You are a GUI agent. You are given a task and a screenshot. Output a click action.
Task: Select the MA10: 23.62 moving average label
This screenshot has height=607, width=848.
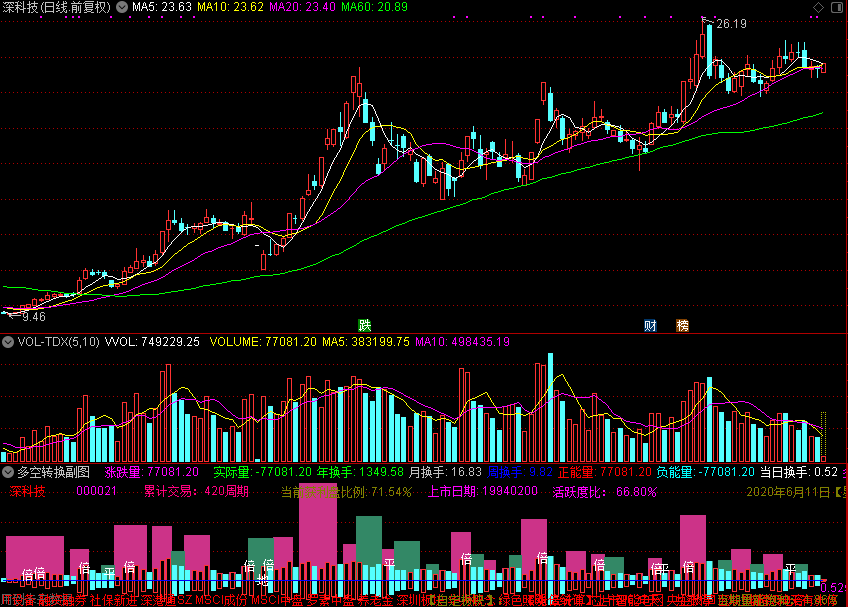coord(230,7)
